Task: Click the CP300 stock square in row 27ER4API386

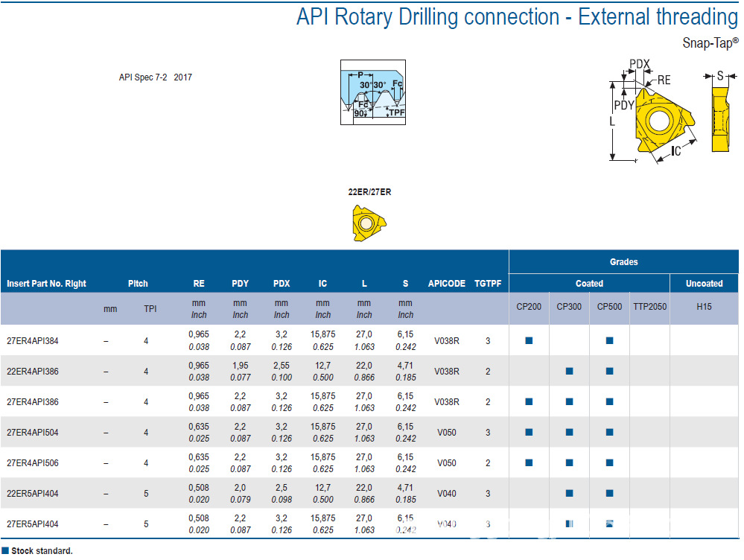Action: [570, 401]
